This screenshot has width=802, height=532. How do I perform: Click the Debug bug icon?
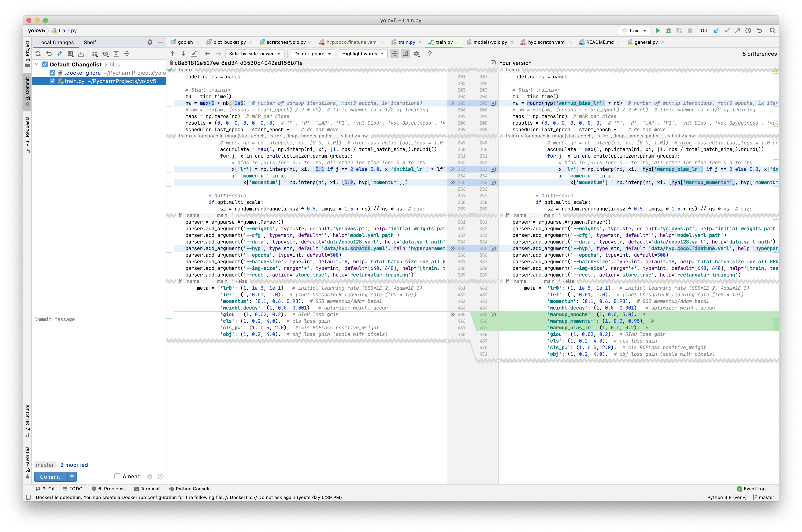[x=668, y=31]
